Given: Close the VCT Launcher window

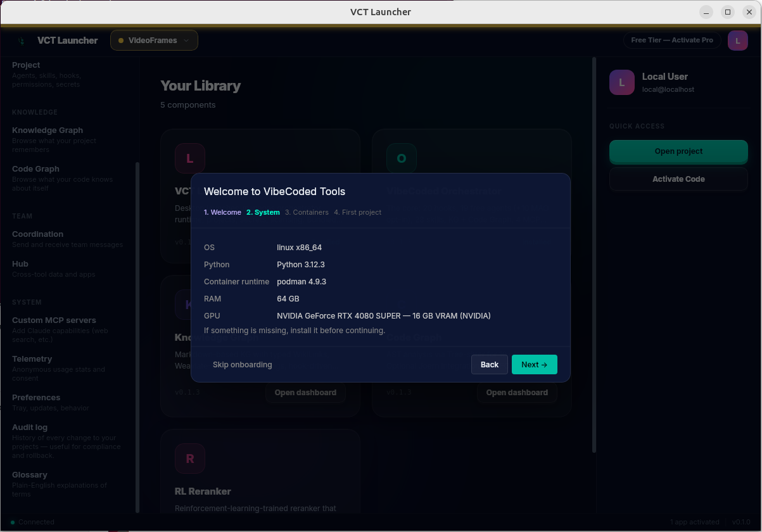Looking at the screenshot, I should (749, 12).
